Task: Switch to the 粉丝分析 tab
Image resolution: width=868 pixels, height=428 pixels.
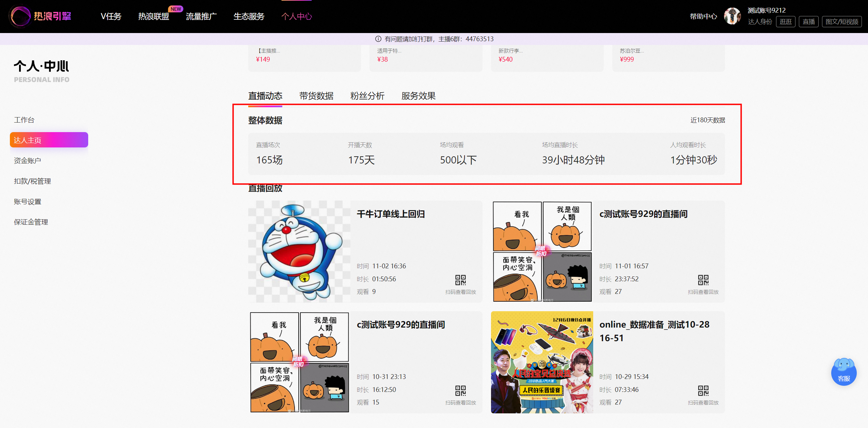Action: pos(367,96)
